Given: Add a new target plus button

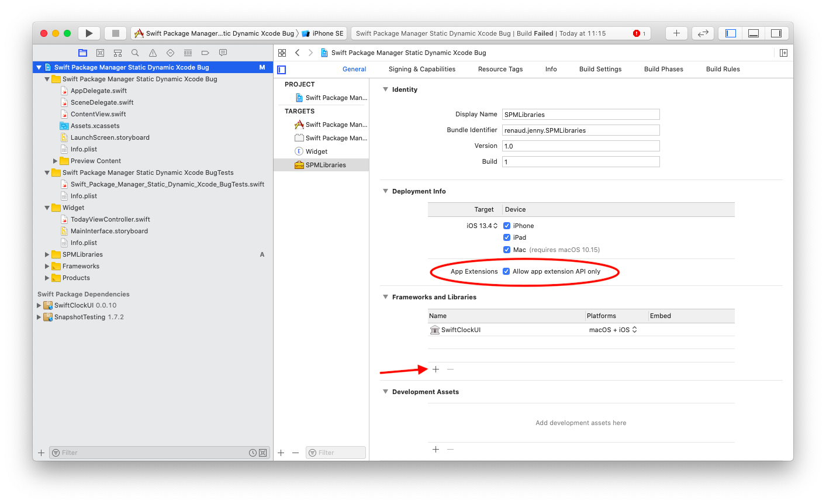Looking at the screenshot, I should 281,453.
